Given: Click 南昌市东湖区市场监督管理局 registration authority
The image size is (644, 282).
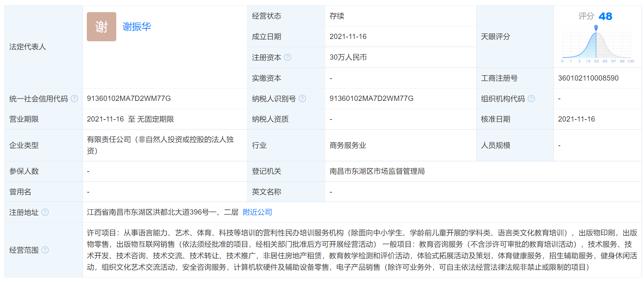Looking at the screenshot, I should (x=377, y=171).
